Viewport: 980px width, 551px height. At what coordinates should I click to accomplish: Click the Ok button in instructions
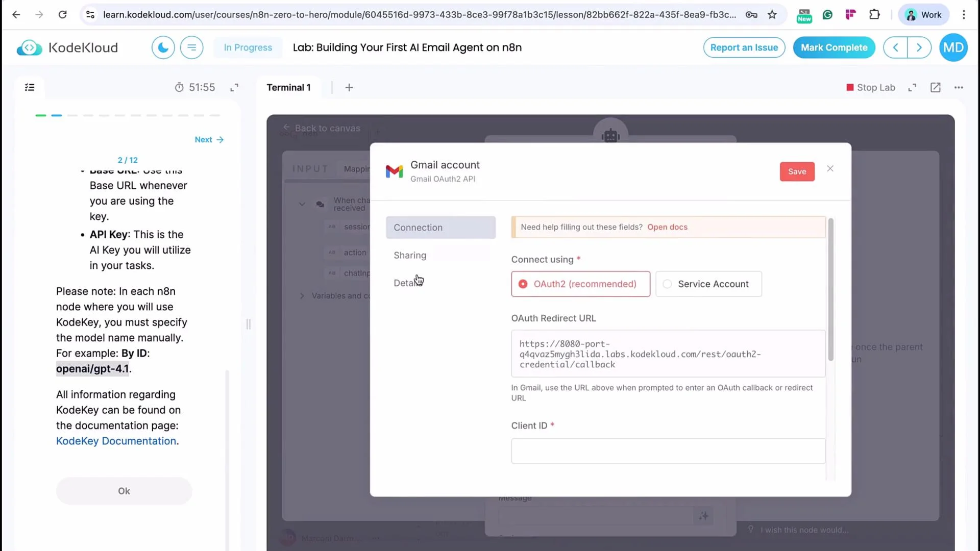tap(124, 491)
